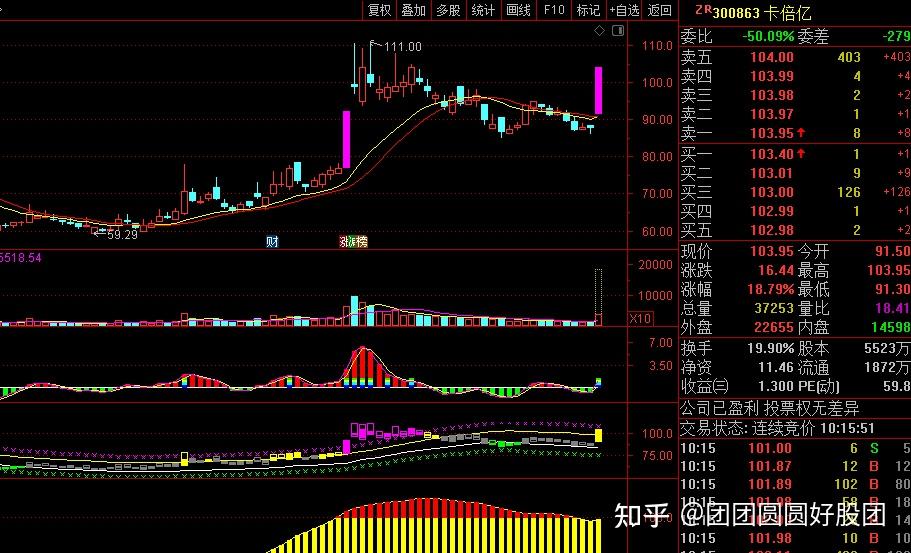Toggle the side panel layout icon
911x553 pixels.
[618, 30]
